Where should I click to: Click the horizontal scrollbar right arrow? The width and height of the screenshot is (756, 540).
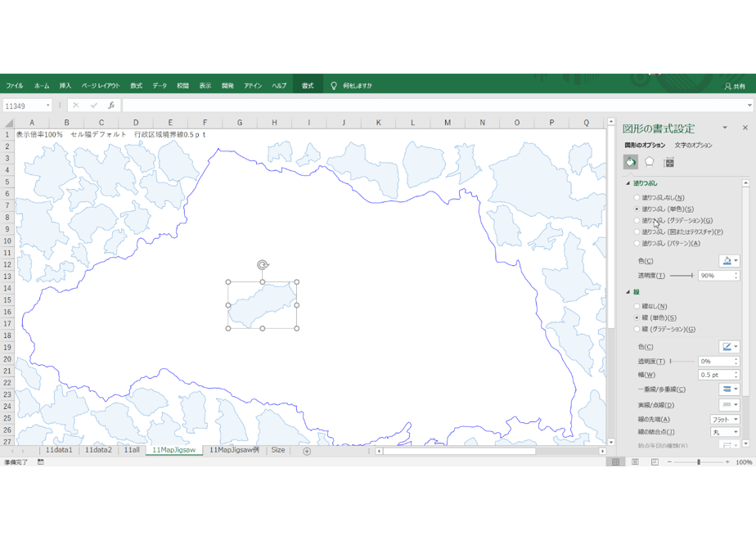click(x=602, y=452)
